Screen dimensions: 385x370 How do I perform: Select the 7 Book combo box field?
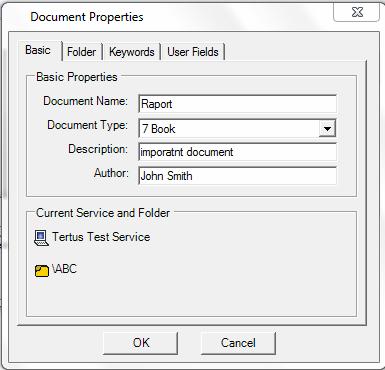[x=237, y=129]
